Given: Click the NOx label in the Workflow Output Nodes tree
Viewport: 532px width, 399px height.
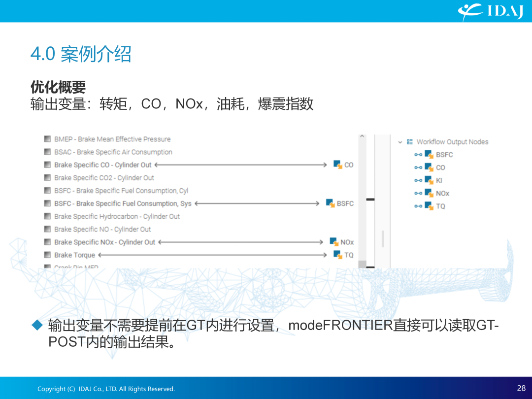Looking at the screenshot, I should pyautogui.click(x=442, y=194).
